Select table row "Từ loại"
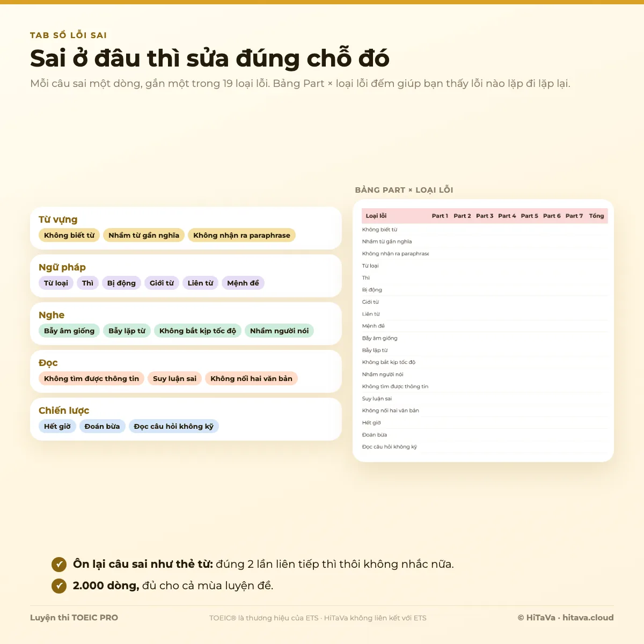This screenshot has width=644, height=644. 485,266
